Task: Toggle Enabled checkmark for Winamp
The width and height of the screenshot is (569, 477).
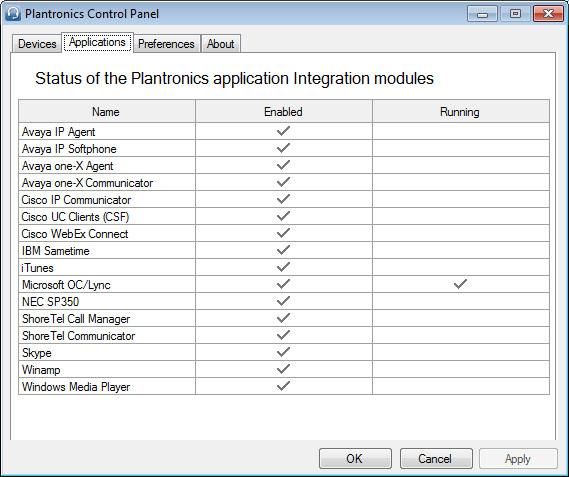Action: coord(283,369)
